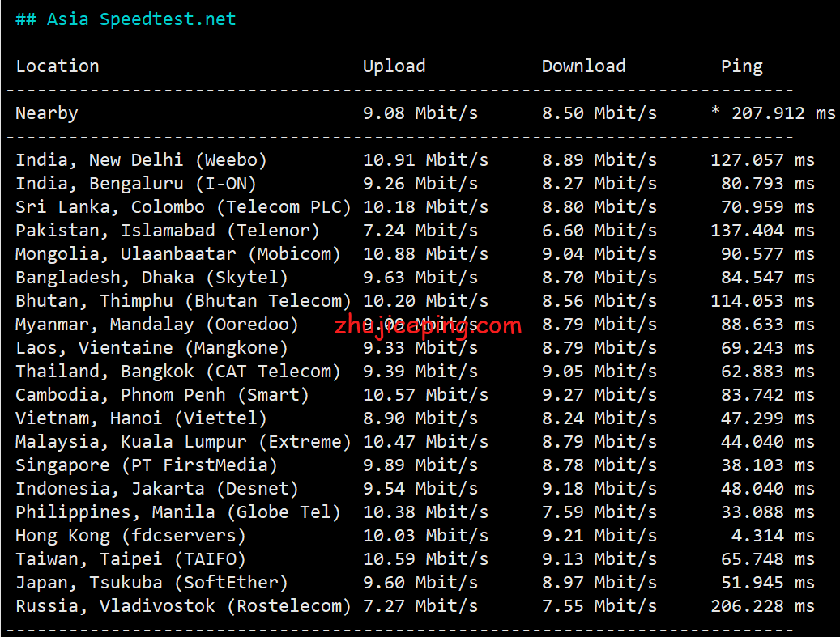The image size is (840, 637).
Task: Click download "6.60 Mbit/s" for Islamabad
Action: point(599,231)
